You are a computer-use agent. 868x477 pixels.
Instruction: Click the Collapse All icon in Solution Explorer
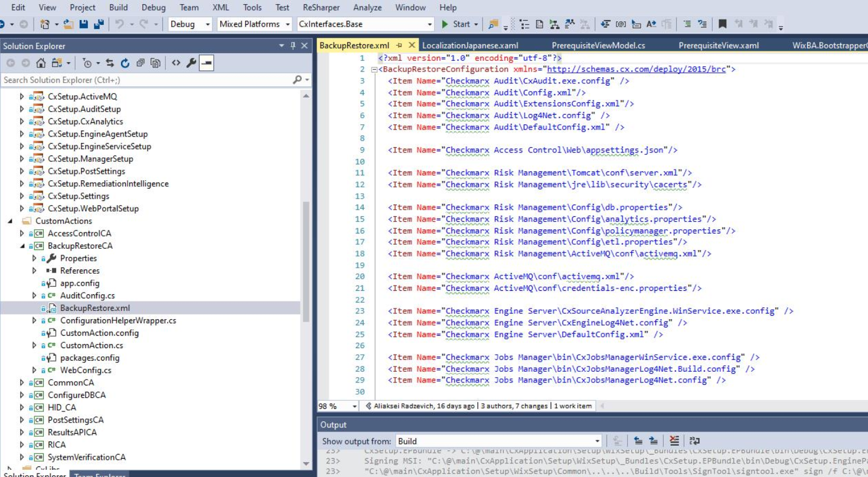click(x=141, y=63)
